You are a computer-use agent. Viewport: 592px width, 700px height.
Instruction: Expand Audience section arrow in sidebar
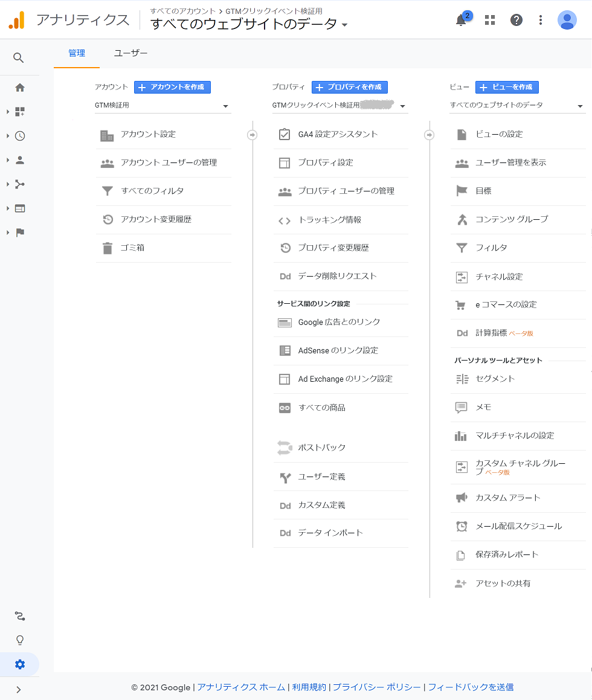pyautogui.click(x=8, y=160)
